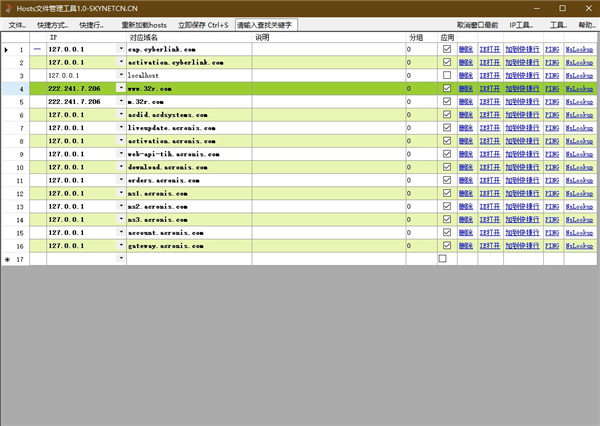Click 加到快捷行 link for orders.acronis.com
Viewport: 600px width, 426px height.
[x=523, y=180]
